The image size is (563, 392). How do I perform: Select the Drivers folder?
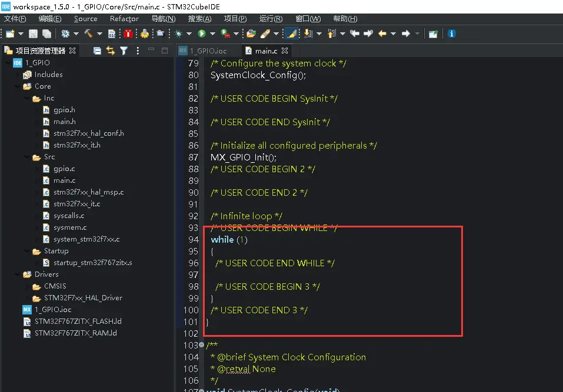(46, 274)
